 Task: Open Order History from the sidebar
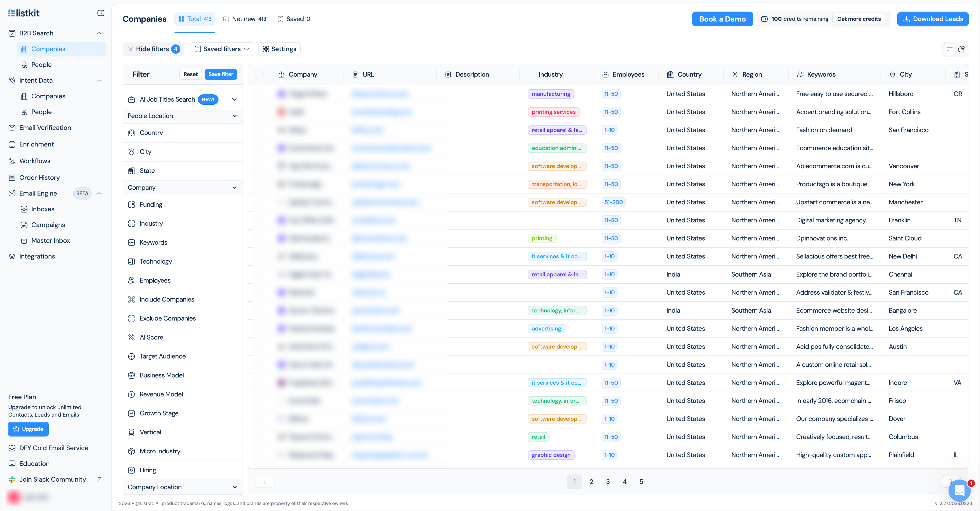coord(40,177)
